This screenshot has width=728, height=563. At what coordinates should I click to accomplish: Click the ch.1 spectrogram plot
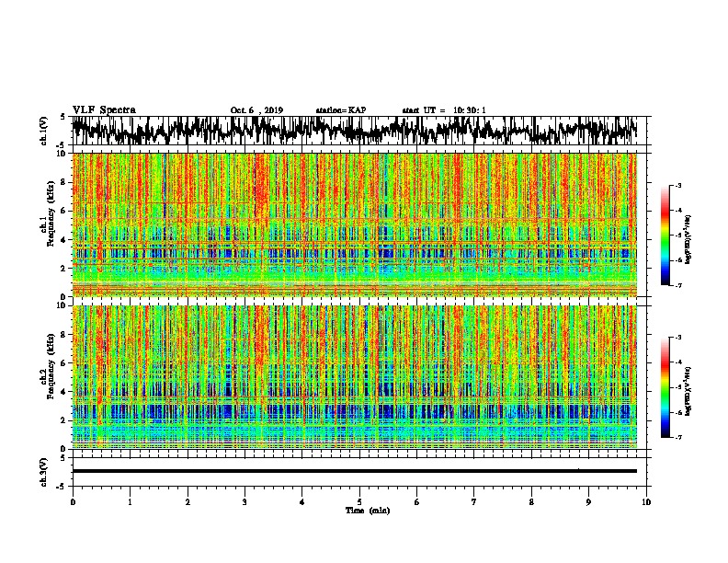point(355,224)
